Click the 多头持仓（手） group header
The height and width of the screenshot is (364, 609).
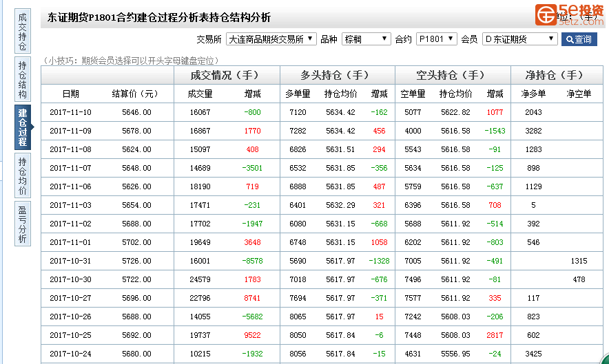pyautogui.click(x=338, y=75)
